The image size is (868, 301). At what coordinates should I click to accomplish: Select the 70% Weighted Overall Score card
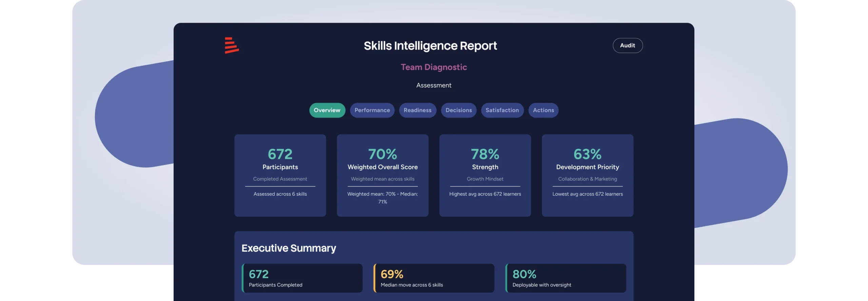[x=382, y=175]
